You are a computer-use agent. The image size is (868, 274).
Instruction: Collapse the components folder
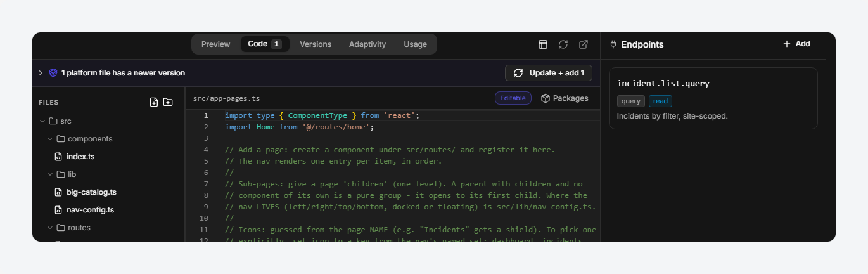point(50,139)
